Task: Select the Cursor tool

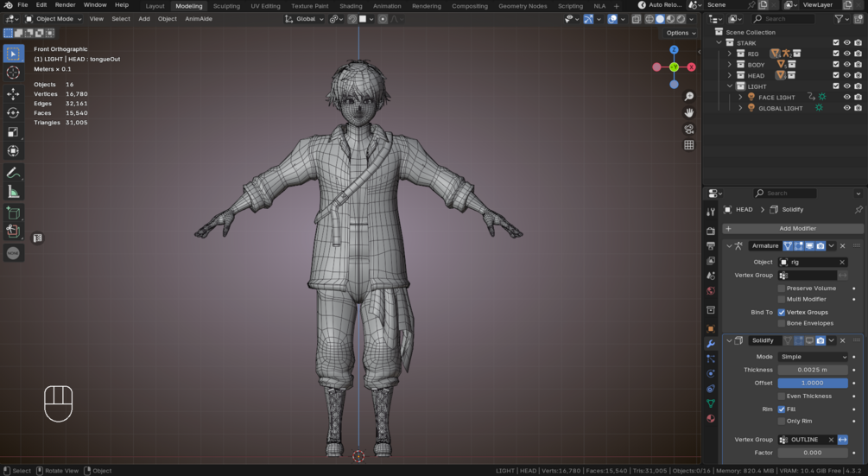Action: (13, 73)
